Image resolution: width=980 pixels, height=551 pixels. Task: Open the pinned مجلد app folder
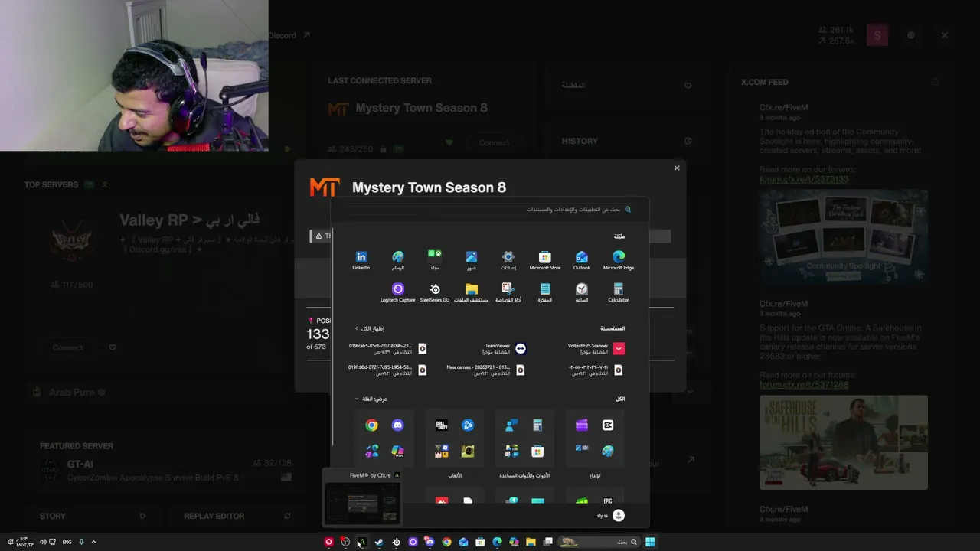435,260
